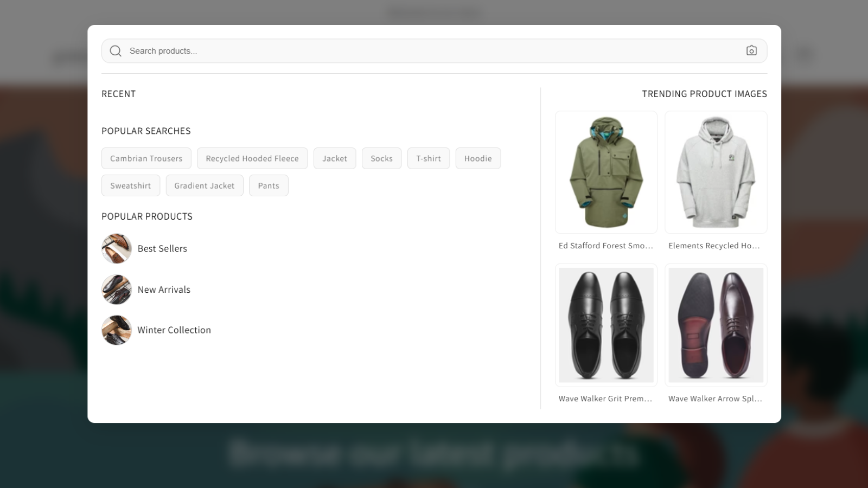Screen dimensions: 868x488
Task: Open the Wave Walker Arrow shoes image
Action: (716, 325)
